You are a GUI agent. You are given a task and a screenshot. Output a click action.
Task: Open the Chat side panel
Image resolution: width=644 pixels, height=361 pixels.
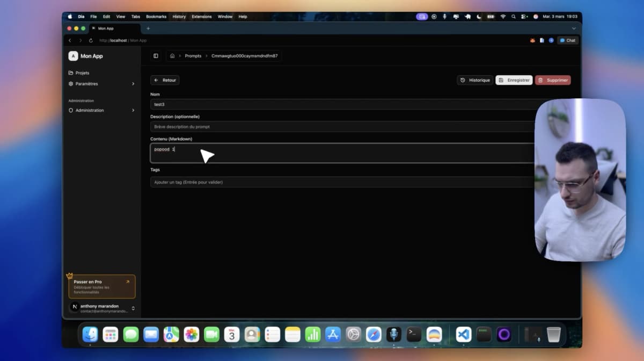[568, 40]
